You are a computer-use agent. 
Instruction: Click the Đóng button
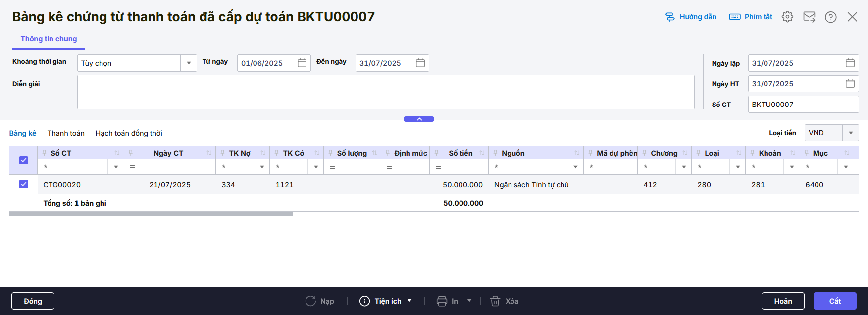pos(33,301)
